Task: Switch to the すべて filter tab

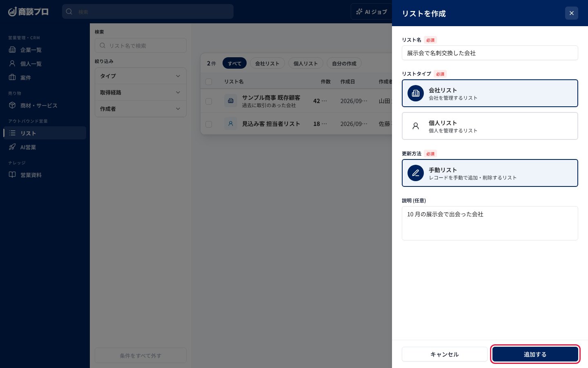Action: coord(234,63)
